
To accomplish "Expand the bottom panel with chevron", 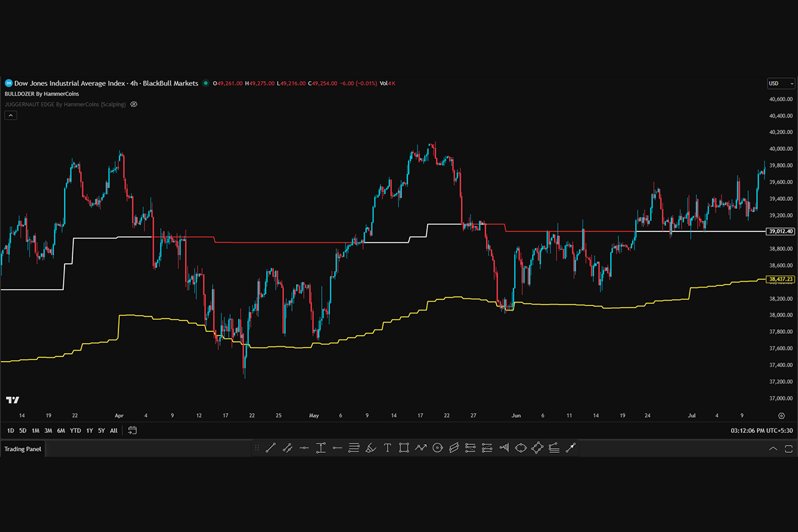I will (773, 449).
